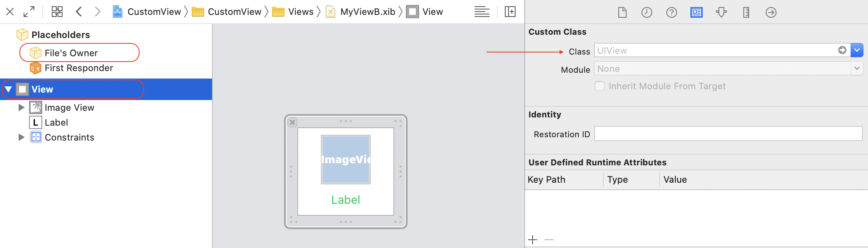Click the Key Path column header
Image resolution: width=868 pixels, height=248 pixels.
coord(546,179)
